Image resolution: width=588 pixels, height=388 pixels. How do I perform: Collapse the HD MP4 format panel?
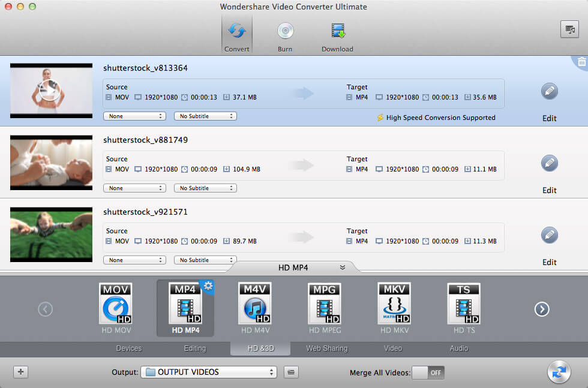tap(342, 267)
